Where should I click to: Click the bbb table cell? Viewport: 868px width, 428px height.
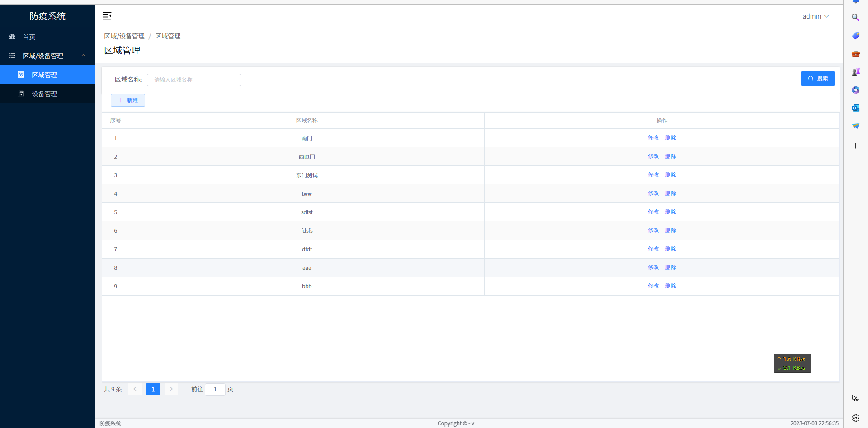point(307,286)
